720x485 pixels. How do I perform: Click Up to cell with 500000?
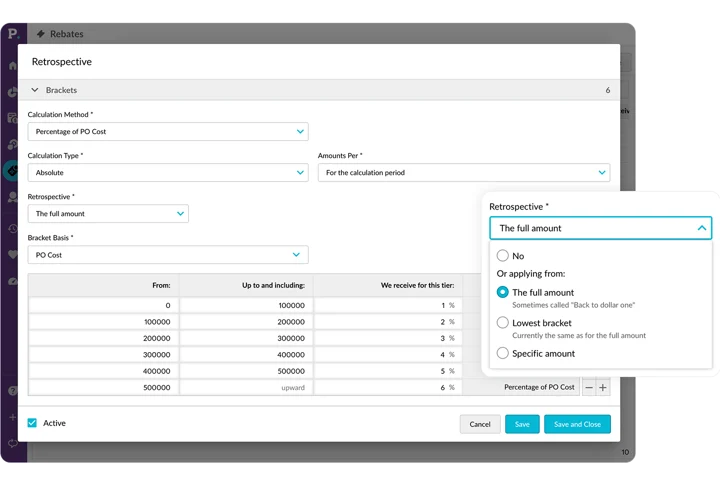tap(247, 371)
